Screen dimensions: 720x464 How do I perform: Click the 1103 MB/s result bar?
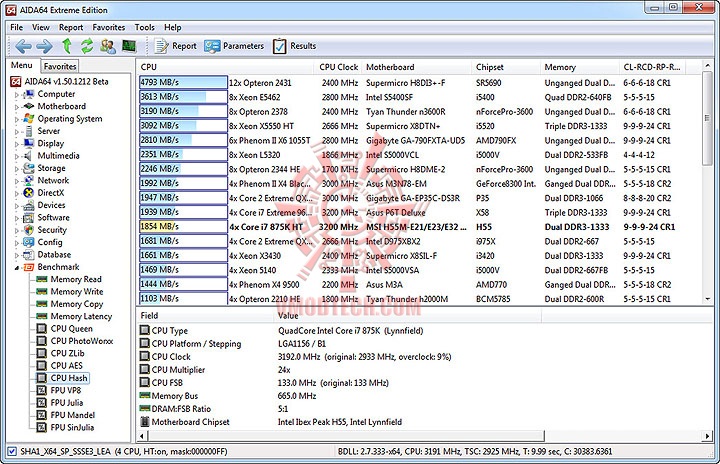pyautogui.click(x=183, y=299)
